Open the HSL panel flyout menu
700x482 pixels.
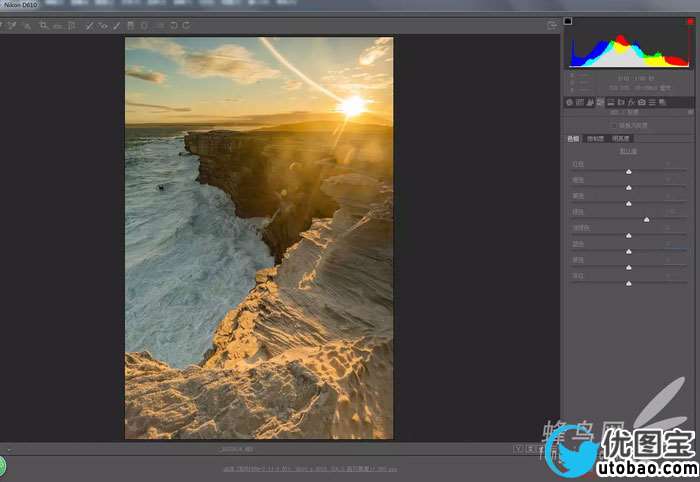tap(691, 112)
